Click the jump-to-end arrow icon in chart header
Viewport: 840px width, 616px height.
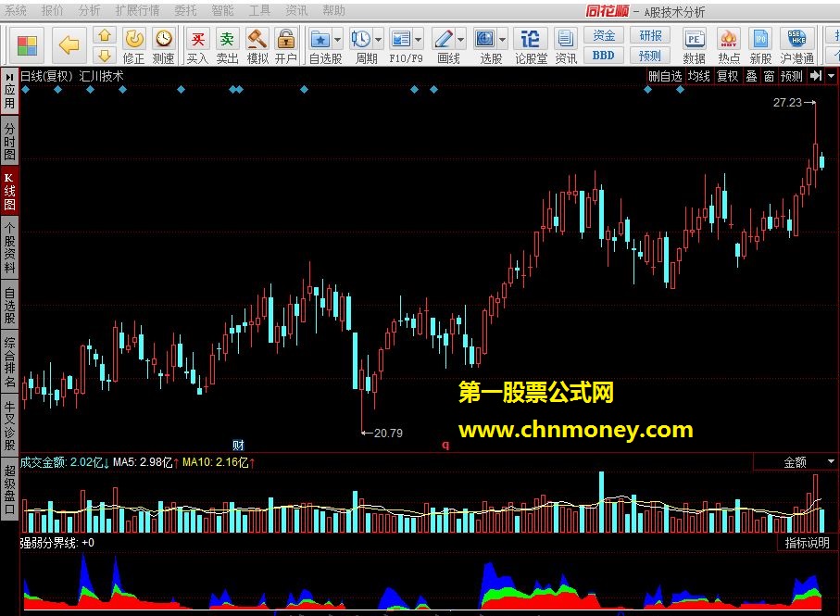816,76
